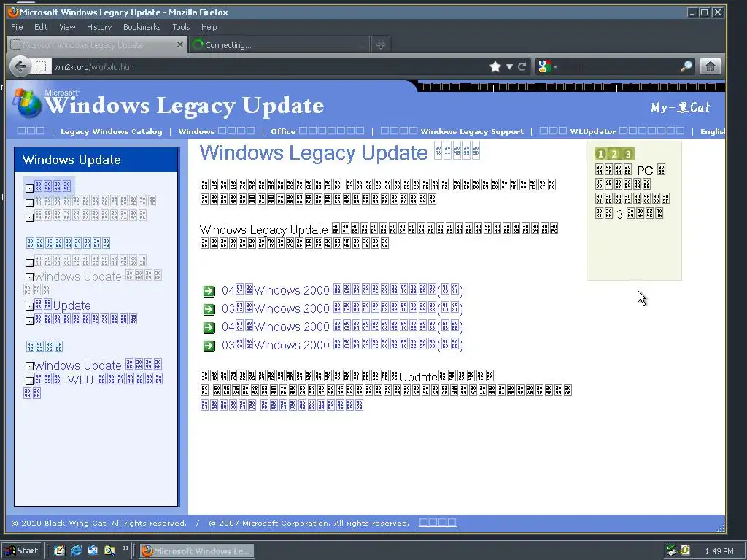Screen dimensions: 747x560
Task: Open the Windows Legacy Support link
Action: [x=452, y=131]
